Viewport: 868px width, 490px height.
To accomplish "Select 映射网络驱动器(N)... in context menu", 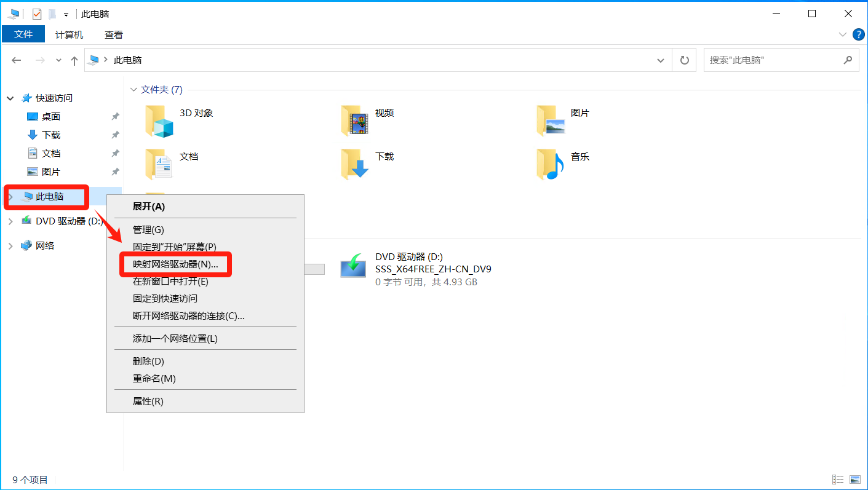I will click(x=175, y=264).
